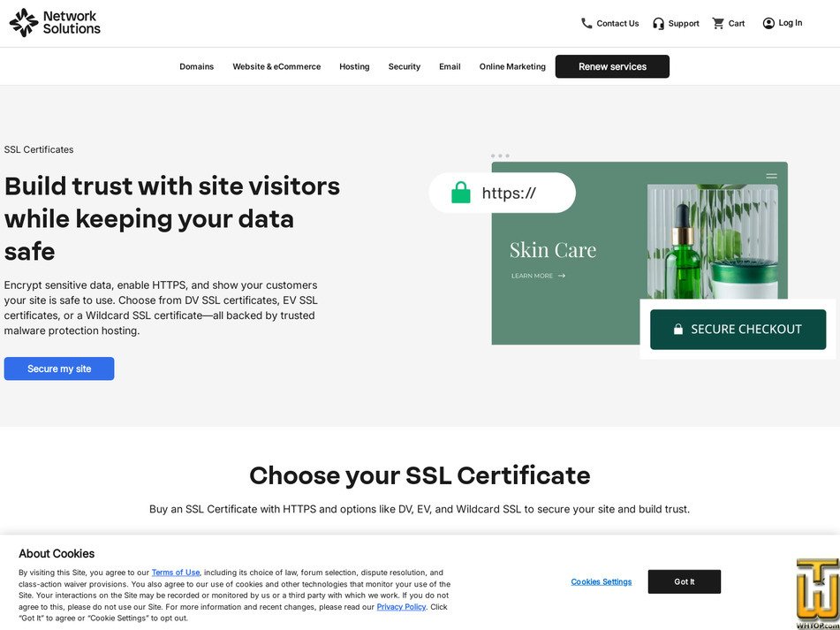The image size is (840, 630).
Task: Click the headset Support icon
Action: pyautogui.click(x=658, y=24)
